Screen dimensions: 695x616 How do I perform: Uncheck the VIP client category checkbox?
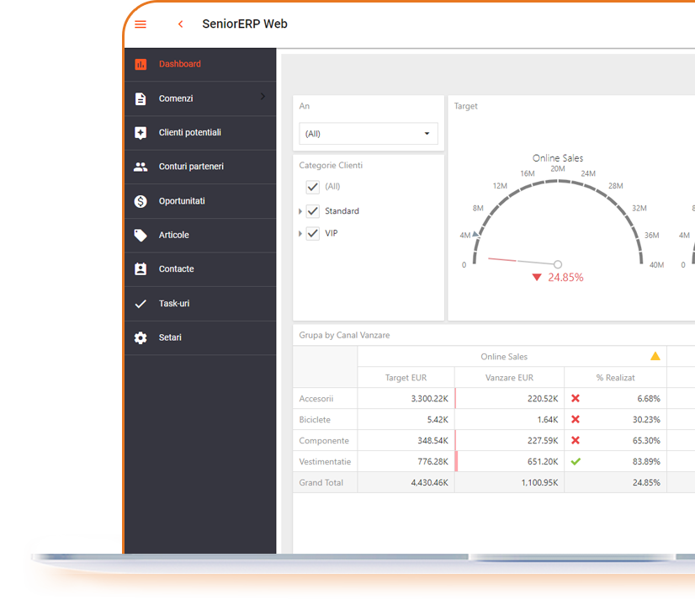[x=313, y=233]
